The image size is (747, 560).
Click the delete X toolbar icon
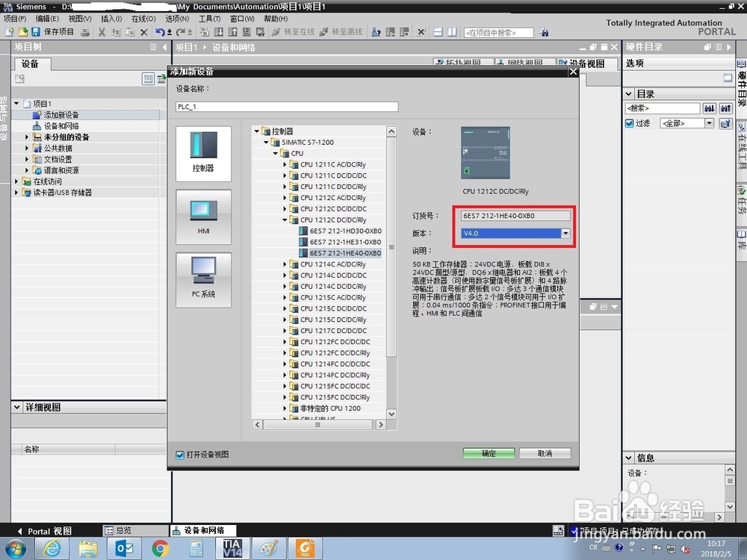144,32
